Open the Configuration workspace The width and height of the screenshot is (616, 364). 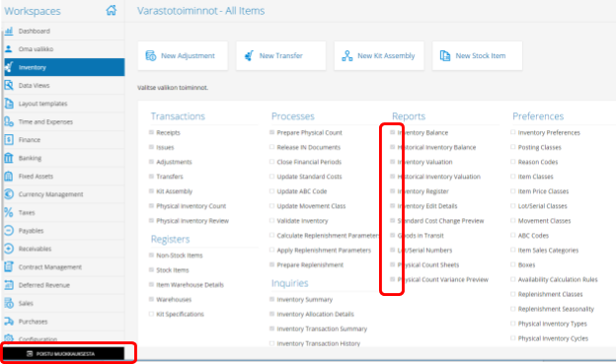[38, 339]
